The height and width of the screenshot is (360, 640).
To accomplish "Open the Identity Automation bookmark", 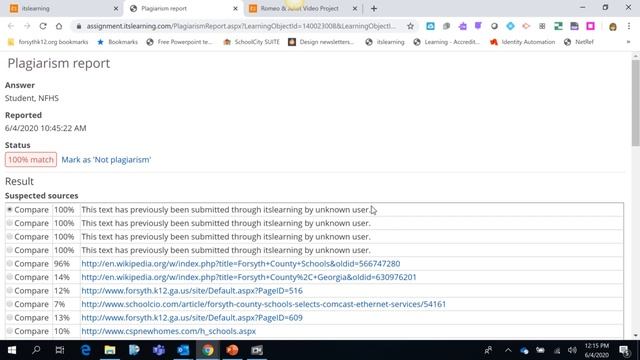I will (523, 42).
